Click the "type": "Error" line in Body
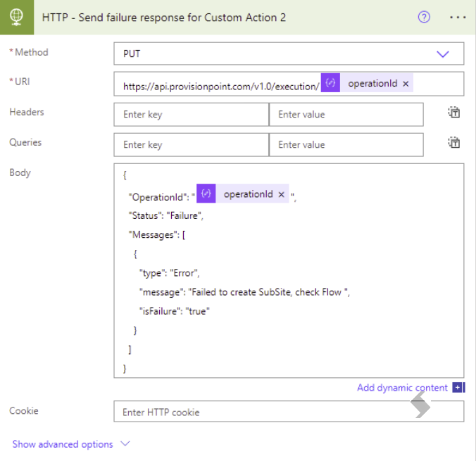476x461 pixels. (169, 273)
